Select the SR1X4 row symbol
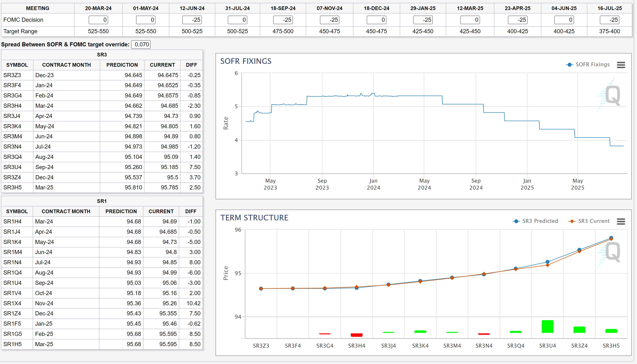Viewport: 637px width, 364px height. point(12,303)
